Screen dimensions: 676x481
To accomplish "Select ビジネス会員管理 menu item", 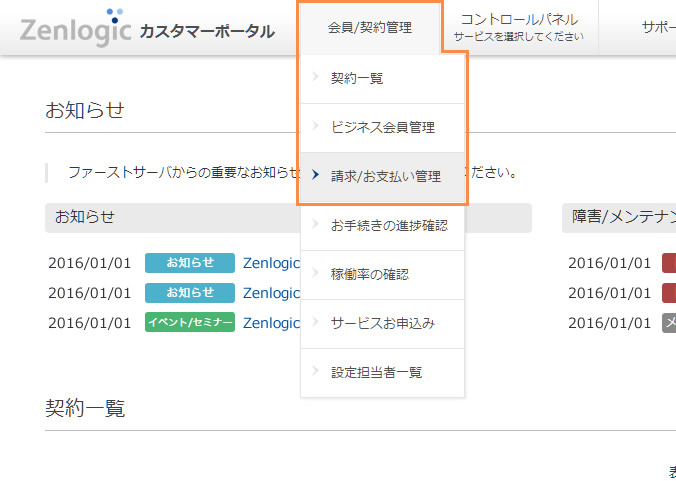I will (x=383, y=127).
